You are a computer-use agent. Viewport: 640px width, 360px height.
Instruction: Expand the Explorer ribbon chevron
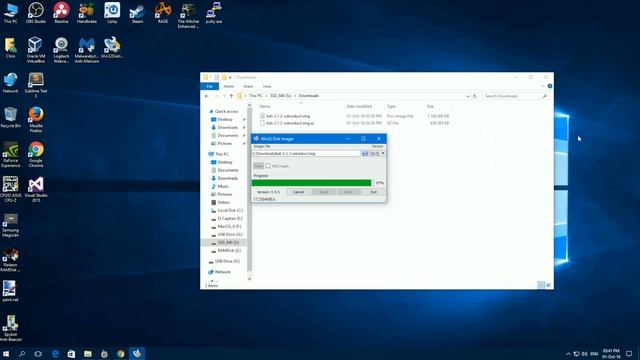point(542,86)
